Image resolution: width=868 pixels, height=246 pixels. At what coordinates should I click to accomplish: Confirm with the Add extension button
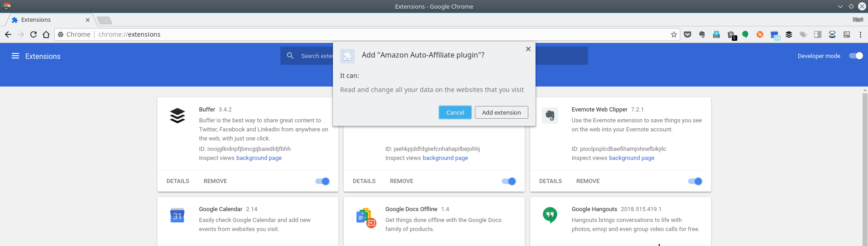coord(501,112)
